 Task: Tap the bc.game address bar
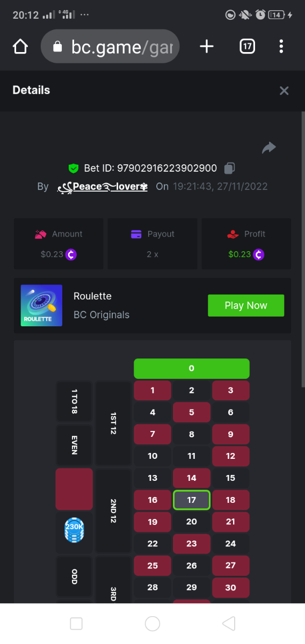click(x=110, y=47)
